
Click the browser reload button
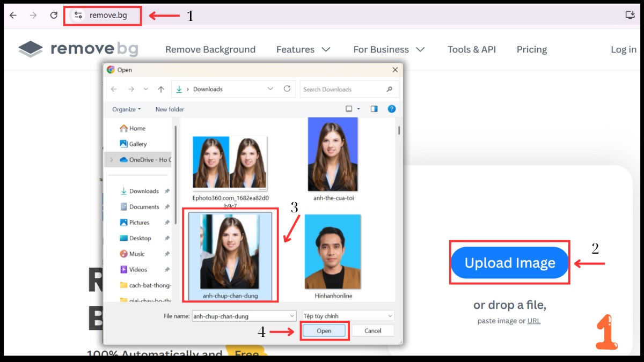(54, 16)
